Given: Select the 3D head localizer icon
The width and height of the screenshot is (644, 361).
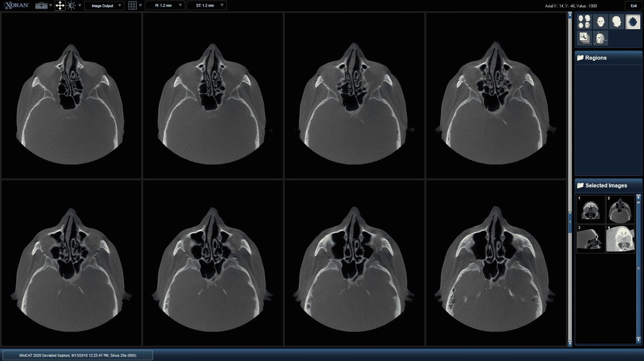Looking at the screenshot, I should [x=600, y=38].
